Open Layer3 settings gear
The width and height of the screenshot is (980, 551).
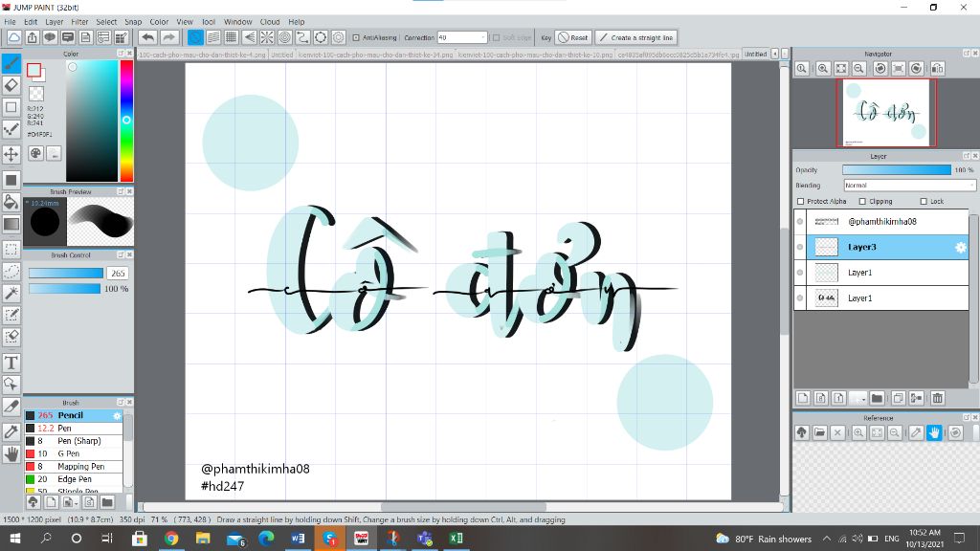(x=961, y=248)
